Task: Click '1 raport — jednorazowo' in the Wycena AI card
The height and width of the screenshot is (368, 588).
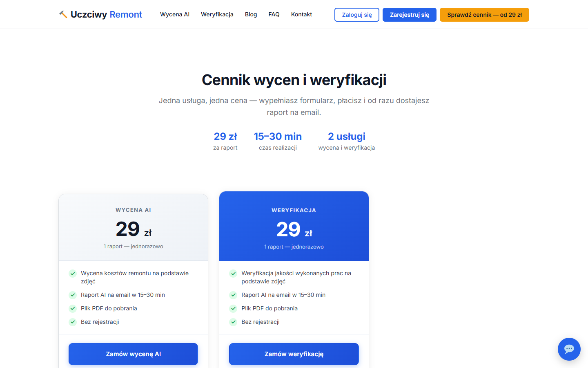Action: coord(134,246)
